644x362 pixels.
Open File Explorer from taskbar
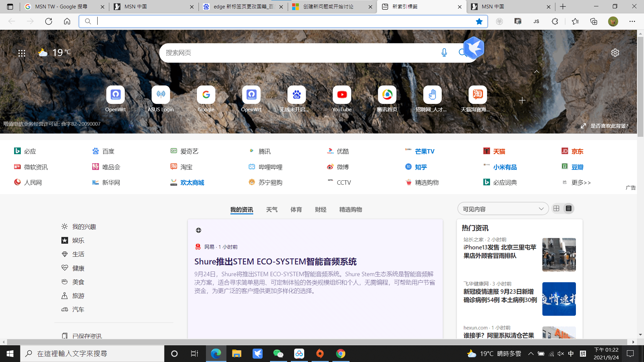(x=236, y=354)
